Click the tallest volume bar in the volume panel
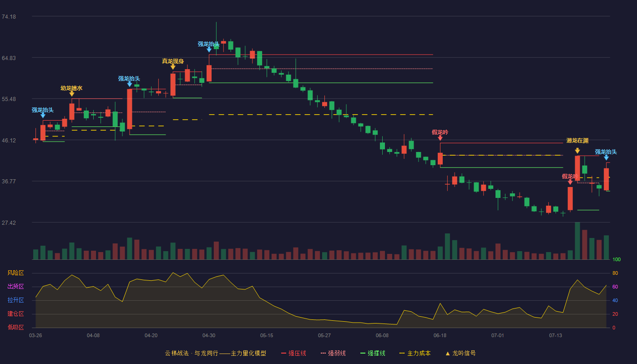This screenshot has width=637, height=364. click(x=577, y=241)
